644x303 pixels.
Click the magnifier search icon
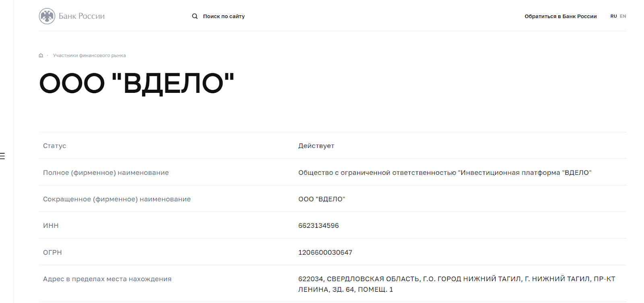[x=195, y=16]
